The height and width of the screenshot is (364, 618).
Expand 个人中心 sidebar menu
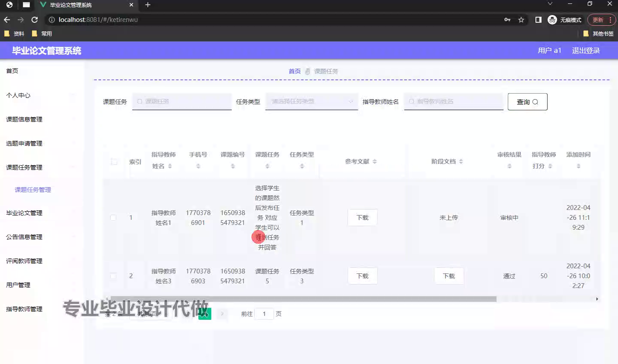[42, 95]
